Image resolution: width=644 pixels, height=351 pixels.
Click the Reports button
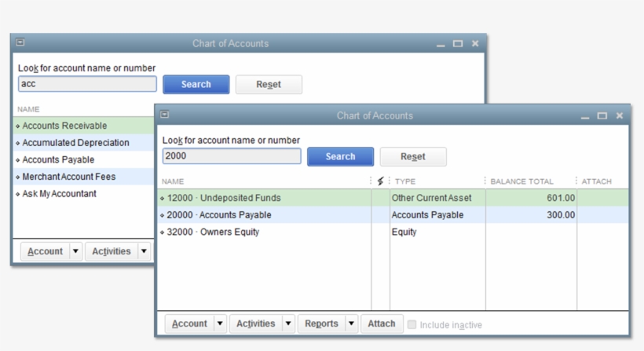tap(321, 324)
